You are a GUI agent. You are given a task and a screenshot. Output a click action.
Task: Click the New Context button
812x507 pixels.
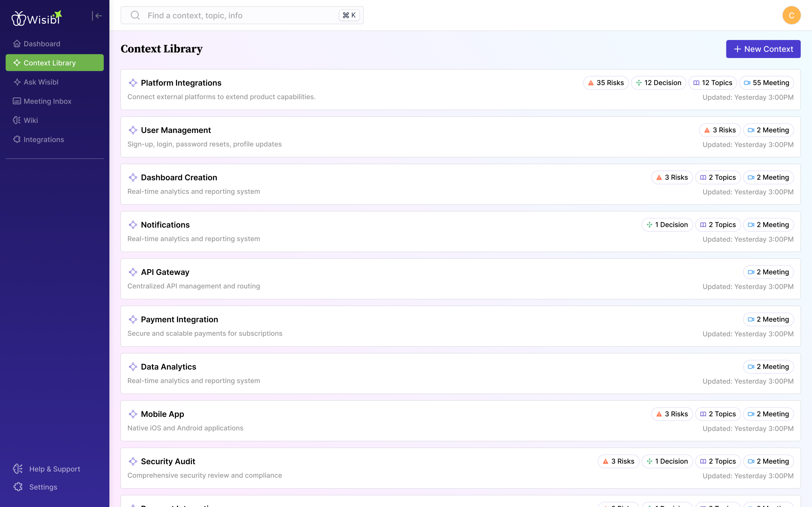click(x=763, y=49)
